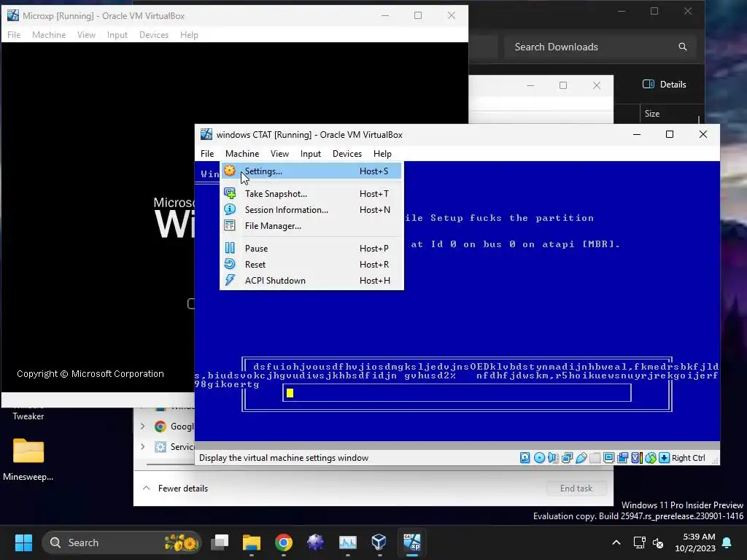Switch to running XP VM taskbar icon
Image resolution: width=747 pixels, height=560 pixels.
click(412, 542)
